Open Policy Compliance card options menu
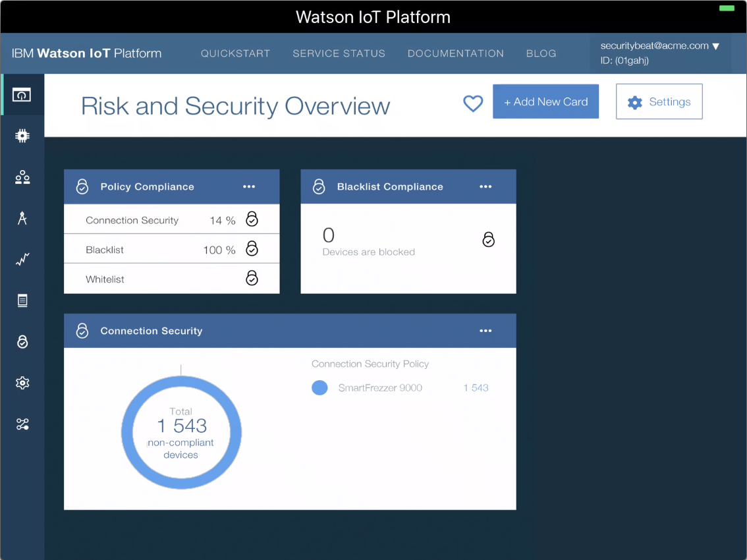This screenshot has width=747, height=560. (249, 186)
